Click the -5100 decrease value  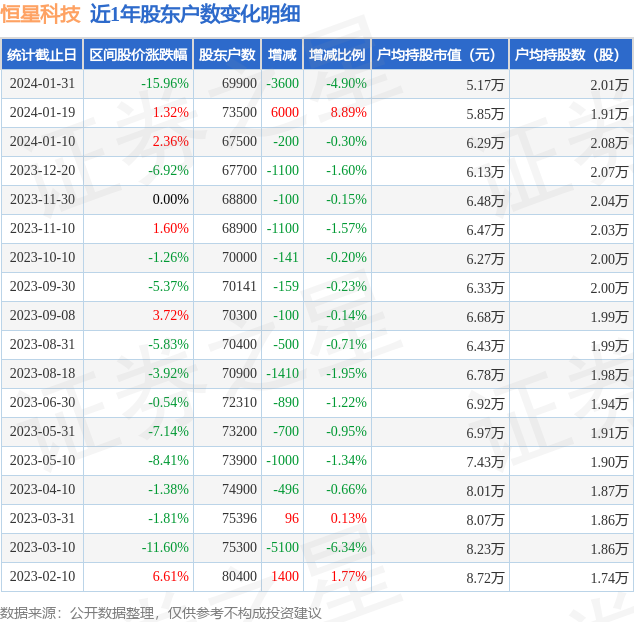283,548
